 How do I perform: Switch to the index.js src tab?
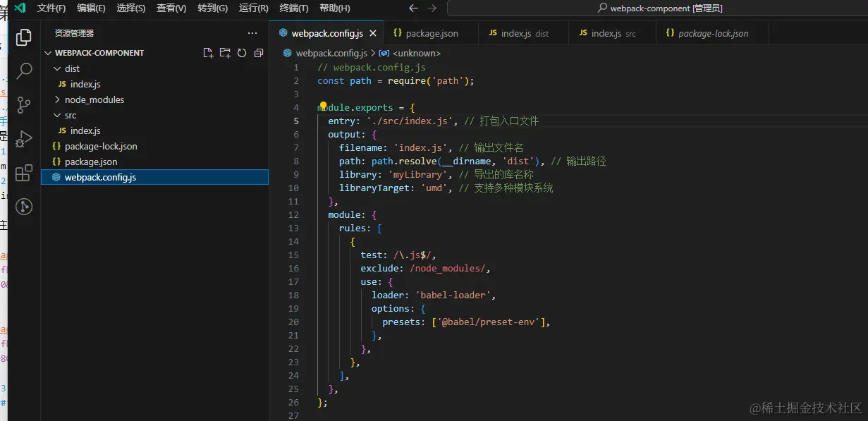(x=612, y=33)
